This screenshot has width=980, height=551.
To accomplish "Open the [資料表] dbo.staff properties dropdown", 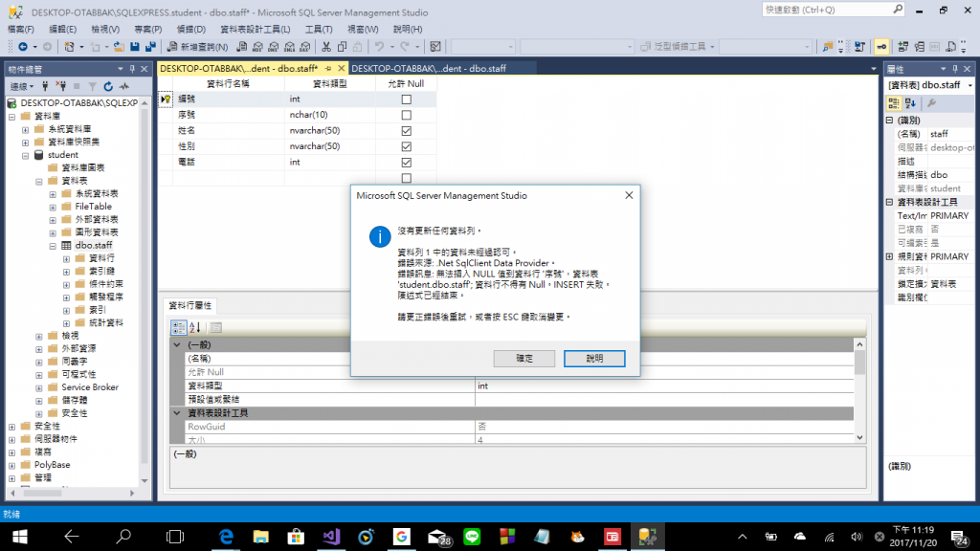I will (x=970, y=85).
